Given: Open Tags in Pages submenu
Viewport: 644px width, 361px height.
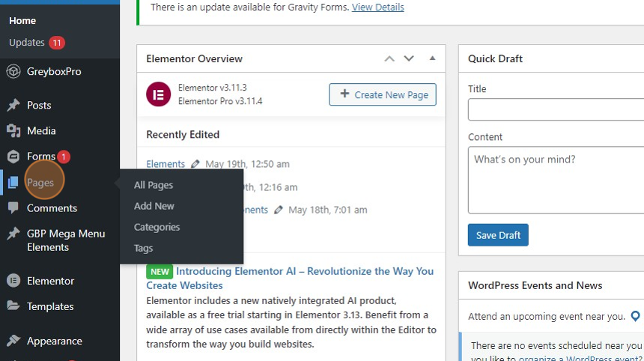Looking at the screenshot, I should click(x=143, y=248).
